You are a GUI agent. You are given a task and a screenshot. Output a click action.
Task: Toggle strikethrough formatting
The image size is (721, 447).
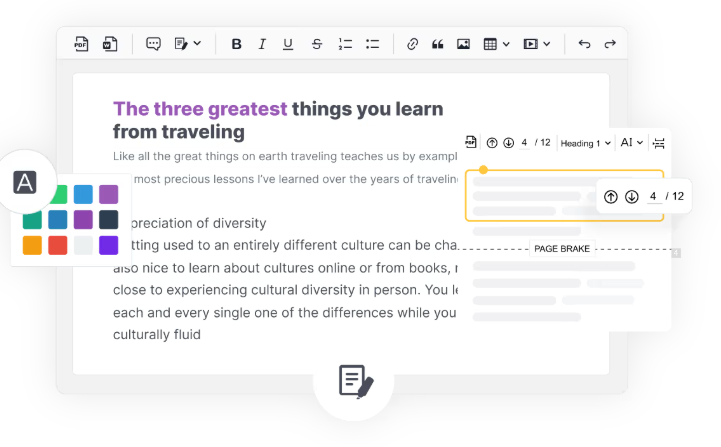tap(317, 44)
